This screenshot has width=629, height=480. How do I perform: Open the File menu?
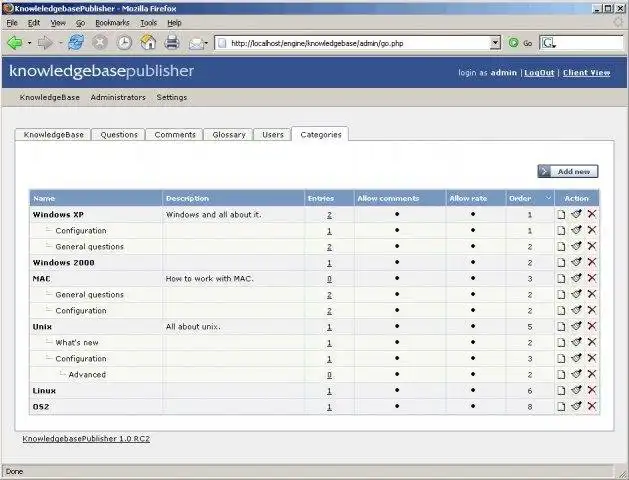[12, 23]
